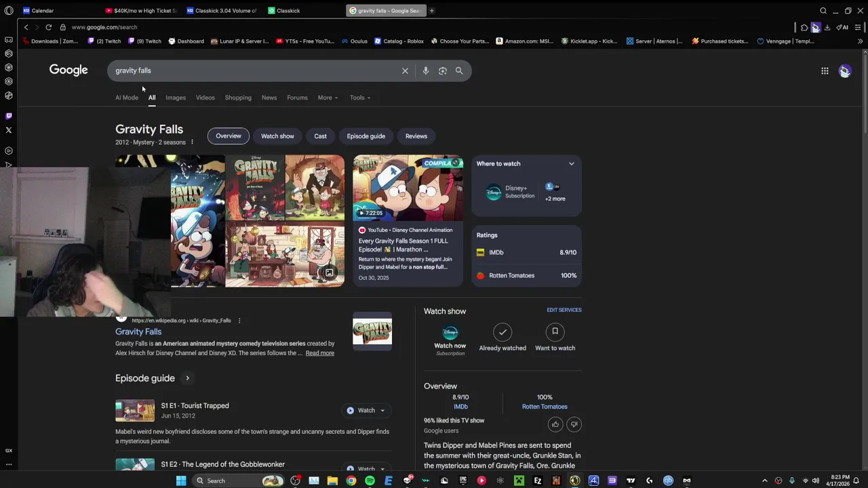Click Read more on the Wikipedia snippet
Image resolution: width=868 pixels, height=488 pixels.
[319, 353]
